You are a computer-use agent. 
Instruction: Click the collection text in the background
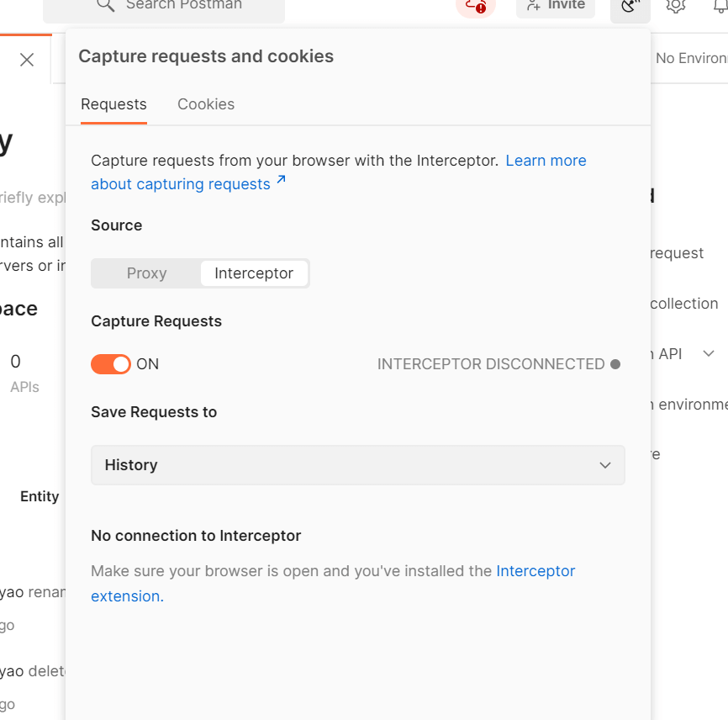pos(684,304)
